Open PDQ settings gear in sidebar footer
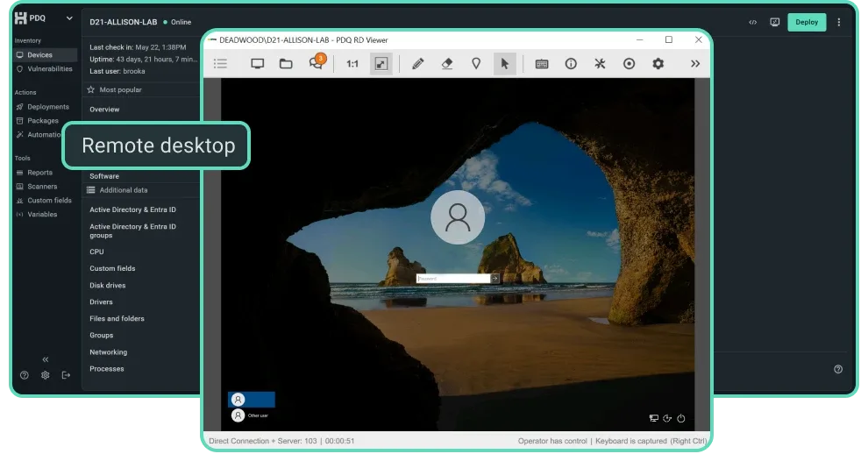Screen dimensions: 868x454 pyautogui.click(x=46, y=375)
